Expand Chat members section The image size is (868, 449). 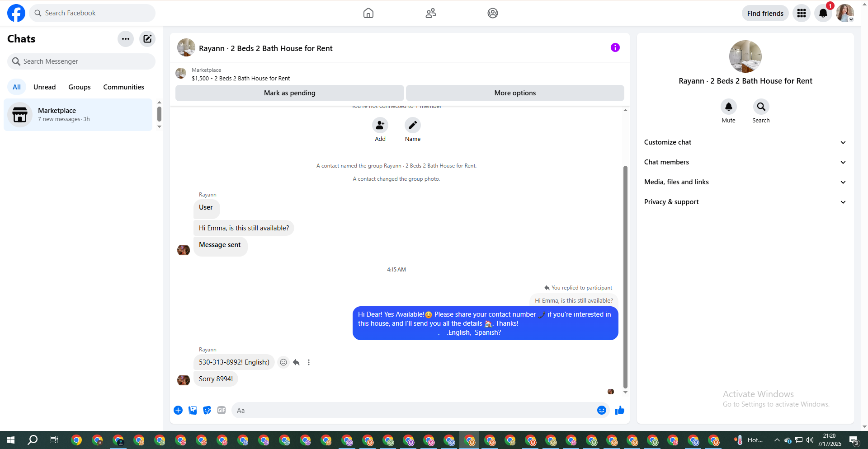(x=745, y=162)
